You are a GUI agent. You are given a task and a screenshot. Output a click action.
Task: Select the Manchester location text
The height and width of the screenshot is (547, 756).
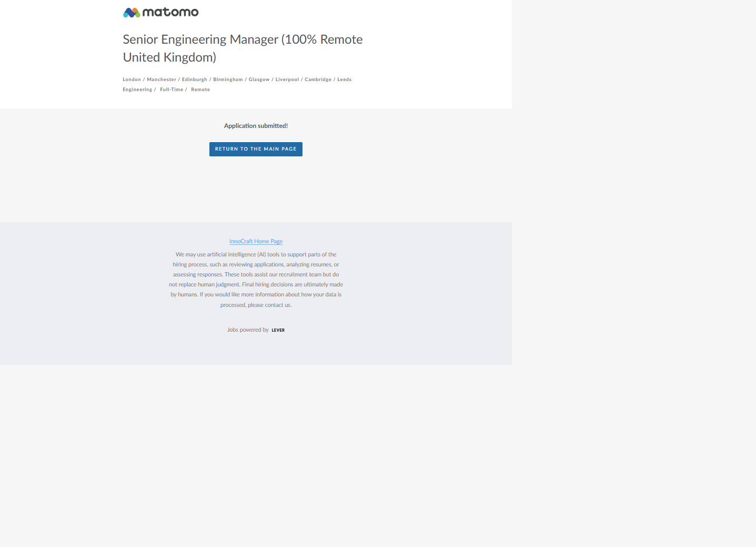[162, 79]
